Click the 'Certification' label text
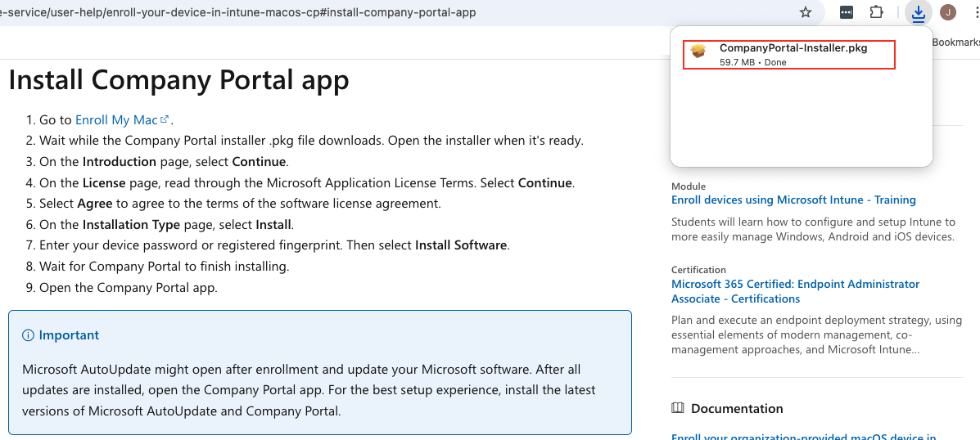Image resolution: width=980 pixels, height=440 pixels. point(698,270)
